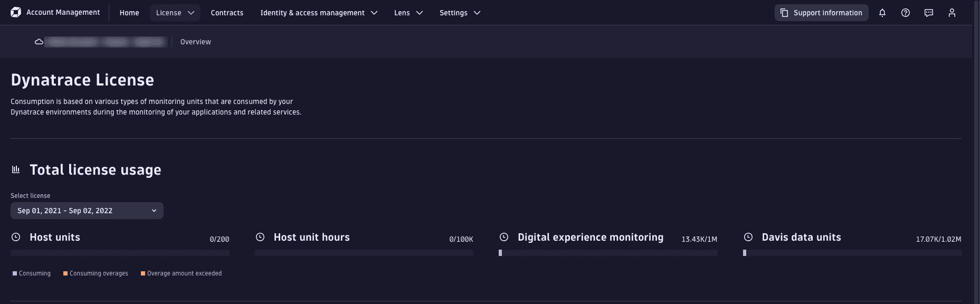Expand the License menu dropdown
This screenshot has width=980, height=304.
point(175,13)
